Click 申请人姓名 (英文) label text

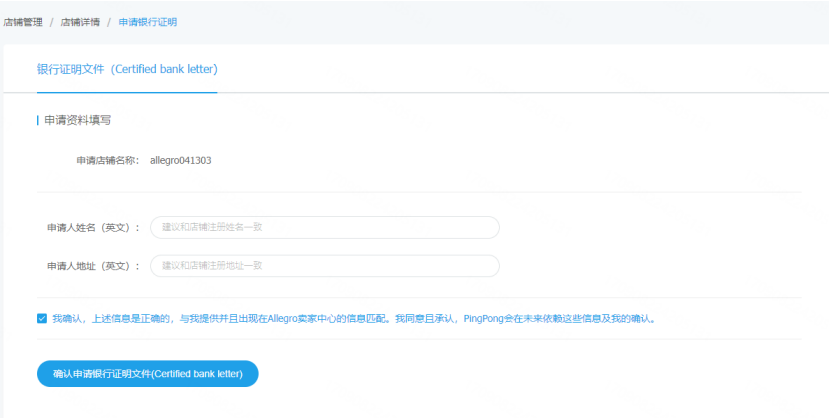click(94, 228)
